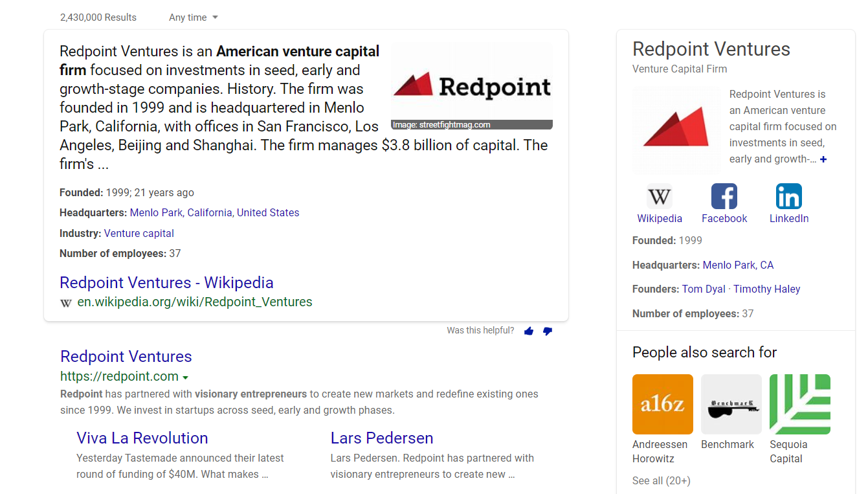Open the Redpoint Ventures redpoint.com result title
The image size is (868, 494).
coord(126,356)
